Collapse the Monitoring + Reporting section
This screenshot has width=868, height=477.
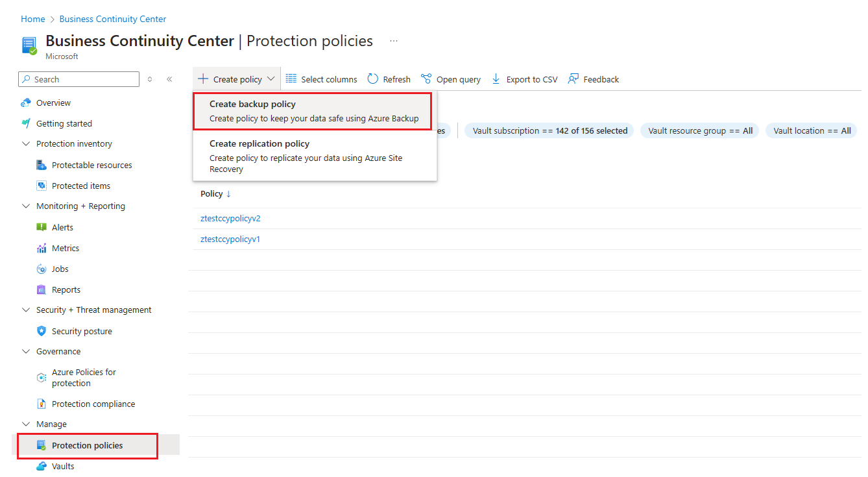[x=26, y=206]
